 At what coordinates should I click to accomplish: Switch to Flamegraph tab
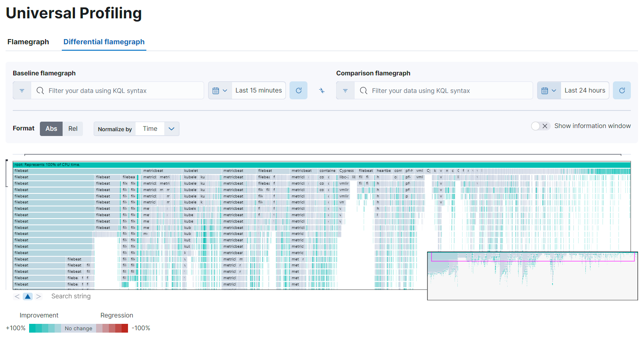[28, 42]
